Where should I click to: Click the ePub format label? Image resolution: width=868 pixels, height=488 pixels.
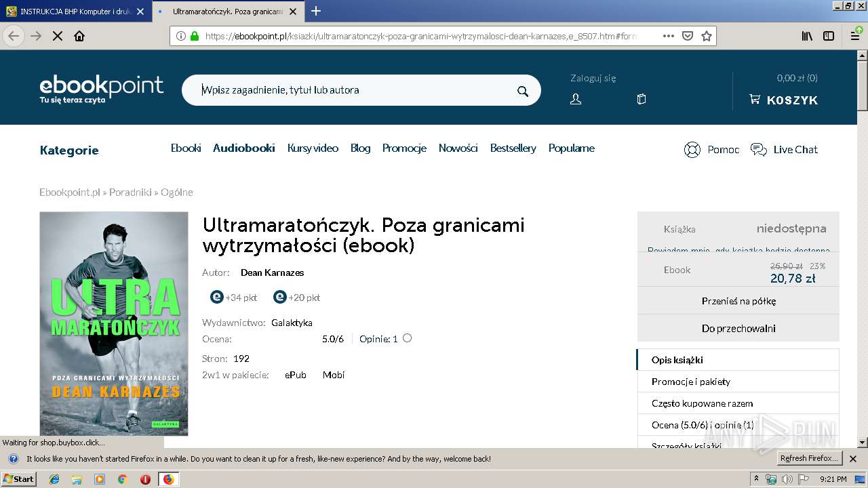tap(296, 375)
